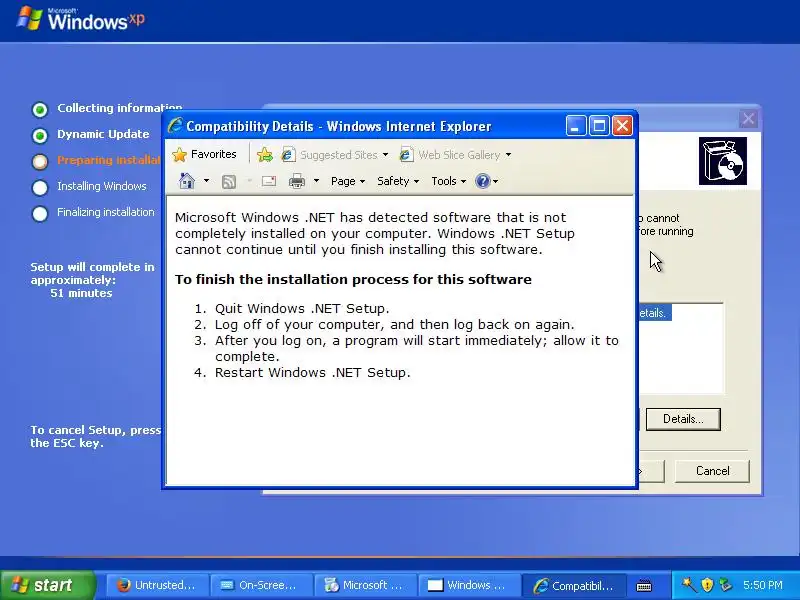The width and height of the screenshot is (800, 600).
Task: Switch to Microsoft taskbar item
Action: pos(366,585)
